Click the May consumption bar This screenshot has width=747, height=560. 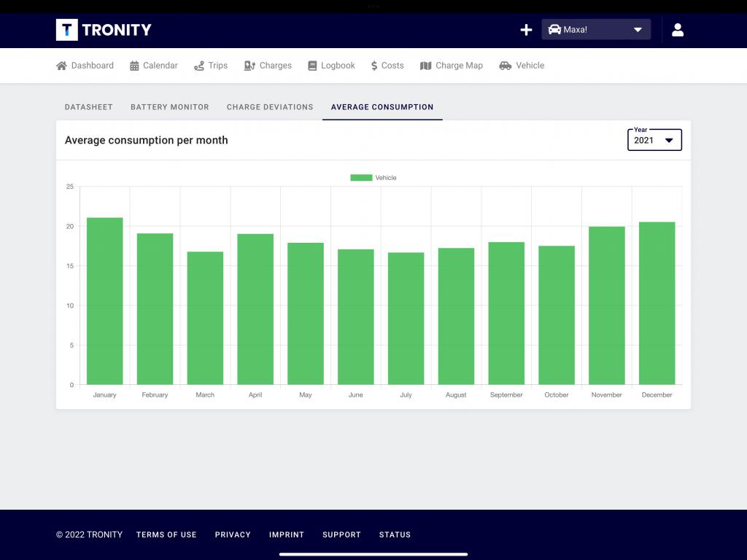(306, 314)
